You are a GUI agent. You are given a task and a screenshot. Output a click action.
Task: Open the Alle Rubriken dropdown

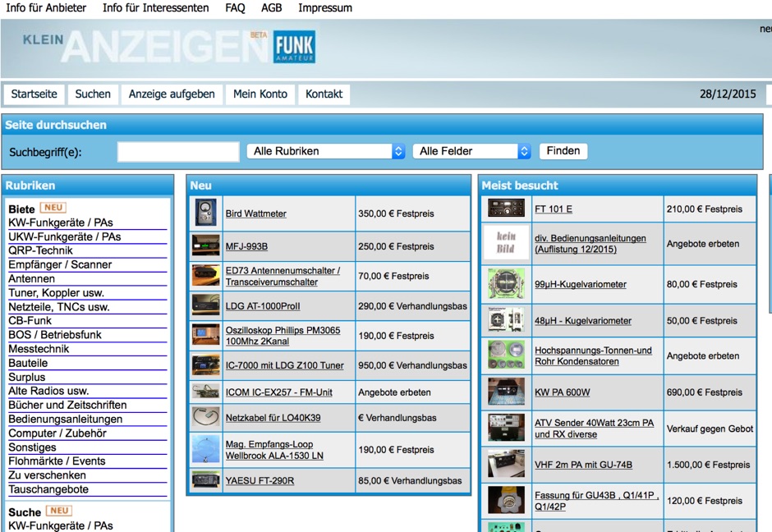pos(325,151)
